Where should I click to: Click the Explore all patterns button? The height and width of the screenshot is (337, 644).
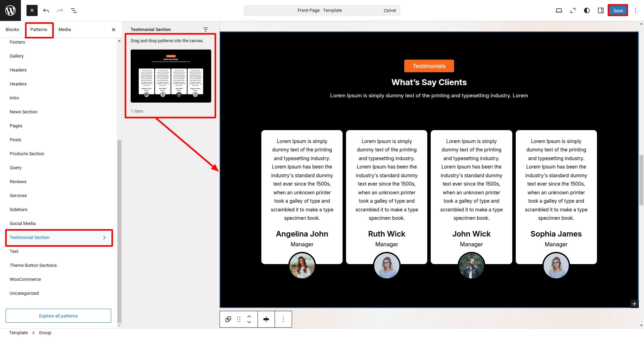coord(58,316)
